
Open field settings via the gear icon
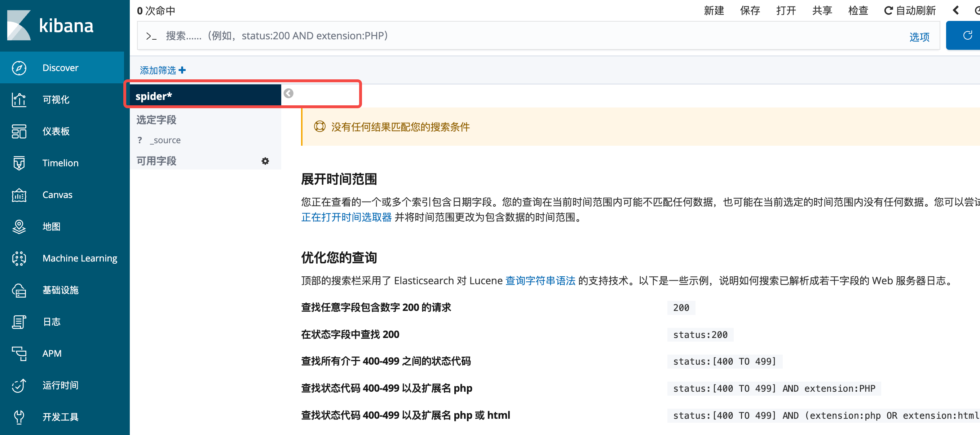coord(265,161)
